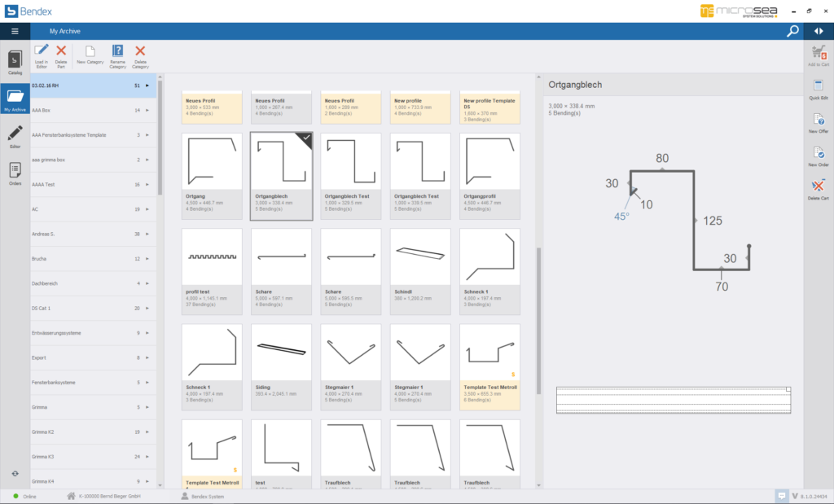Open Quick Edit from the right panel

coord(818,85)
